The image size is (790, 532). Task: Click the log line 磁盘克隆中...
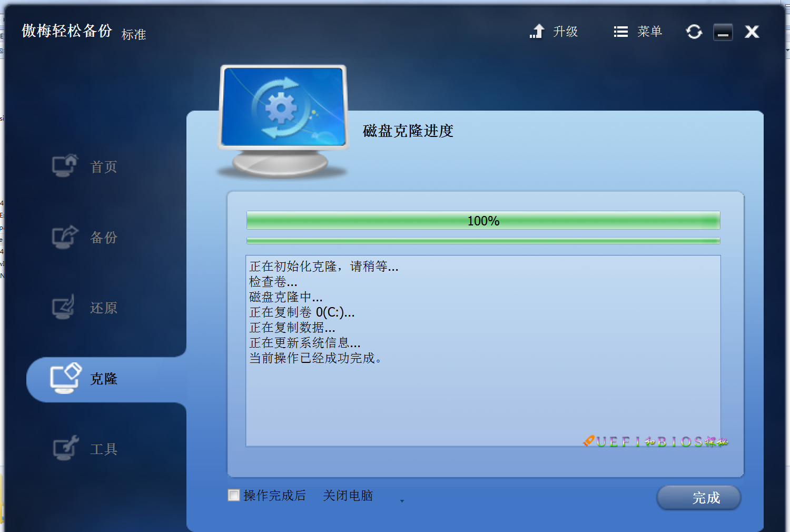click(x=286, y=297)
